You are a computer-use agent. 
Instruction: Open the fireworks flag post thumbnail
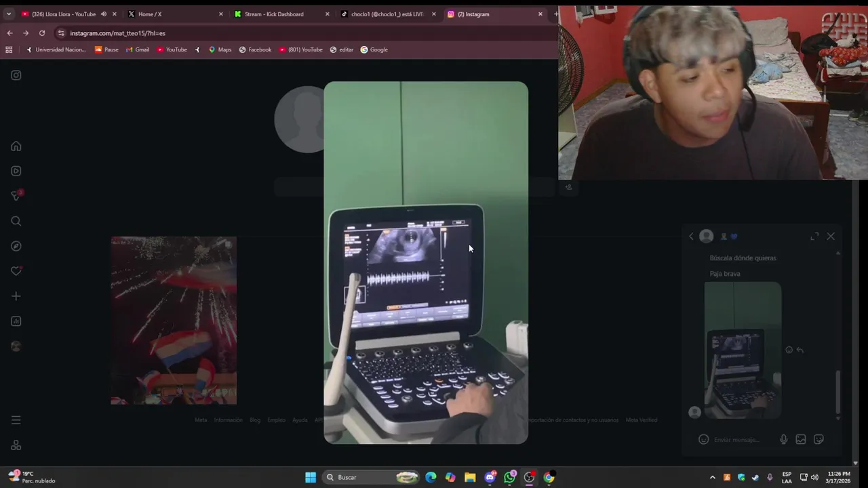[174, 321]
